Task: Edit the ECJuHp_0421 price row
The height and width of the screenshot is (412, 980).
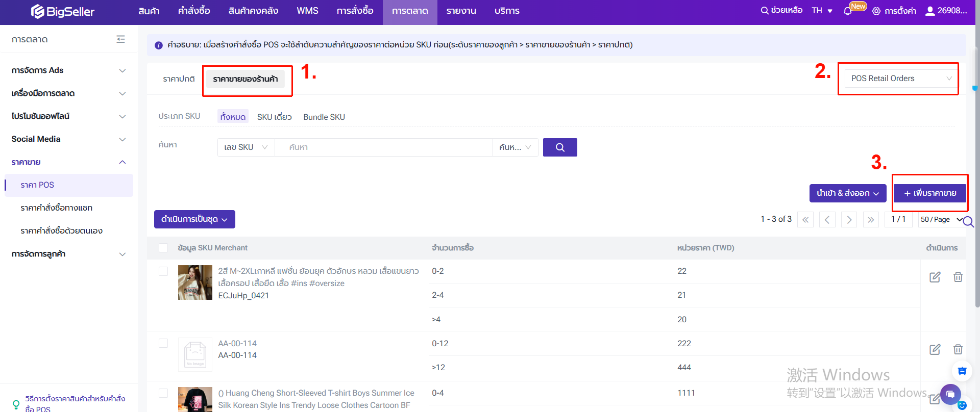Action: click(x=935, y=277)
